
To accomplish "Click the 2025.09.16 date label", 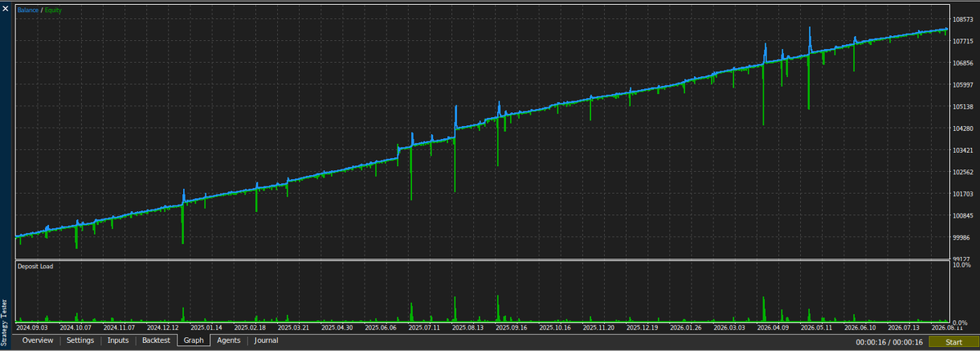I will tap(511, 327).
